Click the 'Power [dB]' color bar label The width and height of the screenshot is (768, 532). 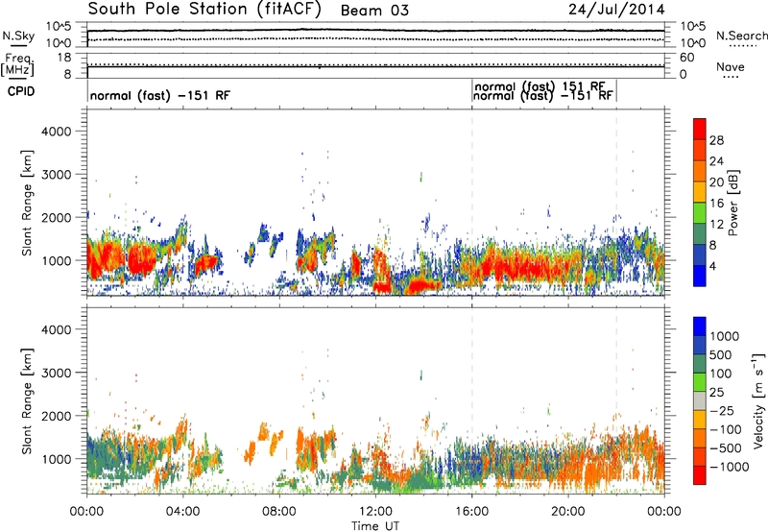733,203
